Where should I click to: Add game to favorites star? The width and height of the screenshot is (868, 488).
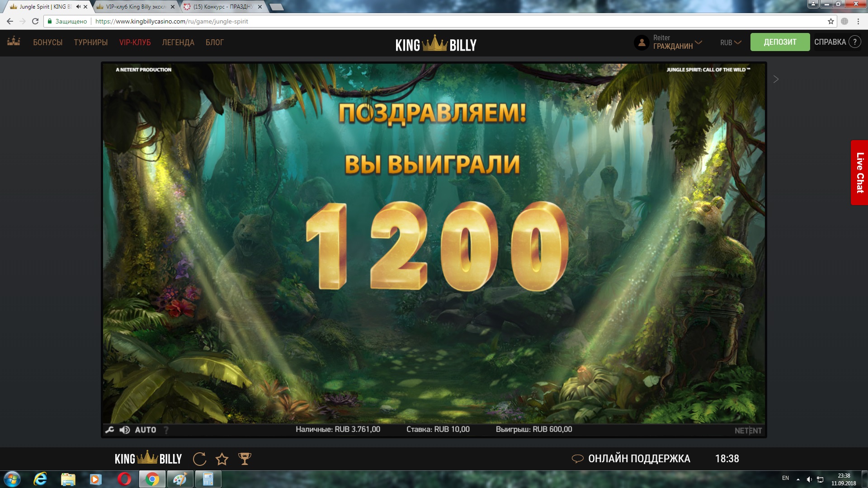pyautogui.click(x=222, y=459)
